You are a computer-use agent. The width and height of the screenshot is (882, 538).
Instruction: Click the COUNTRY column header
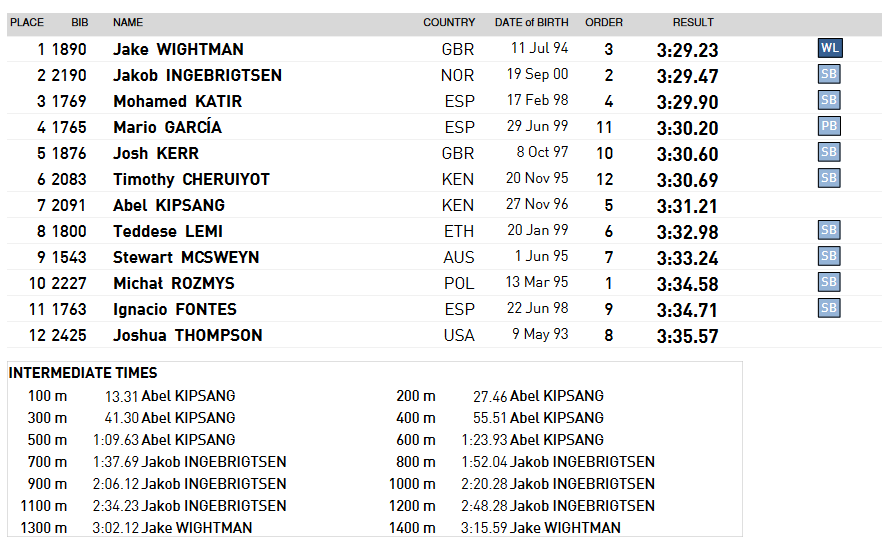(x=449, y=23)
